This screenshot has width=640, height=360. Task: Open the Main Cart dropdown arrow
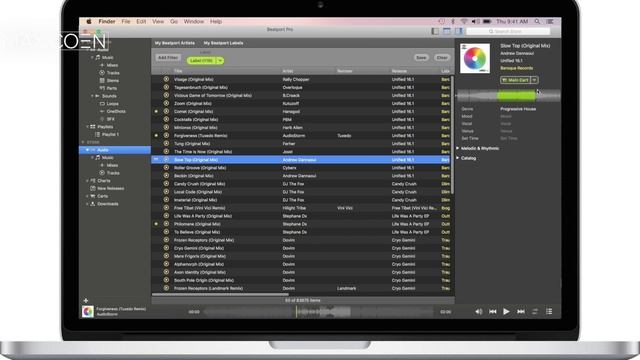click(535, 80)
